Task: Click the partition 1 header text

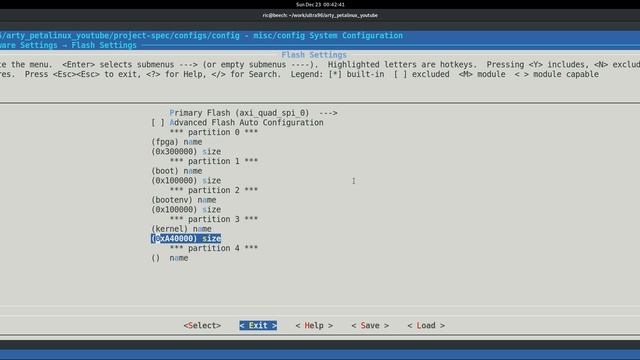Action: 214,161
